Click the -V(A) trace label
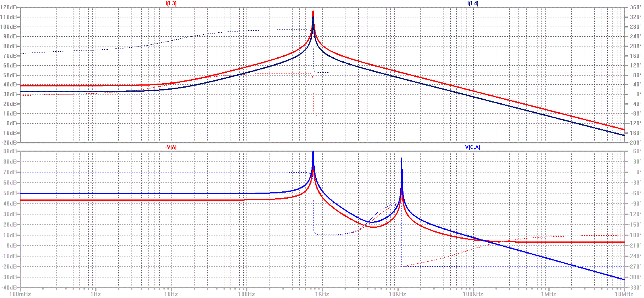Screen dimensions: 644x298 pyautogui.click(x=171, y=147)
